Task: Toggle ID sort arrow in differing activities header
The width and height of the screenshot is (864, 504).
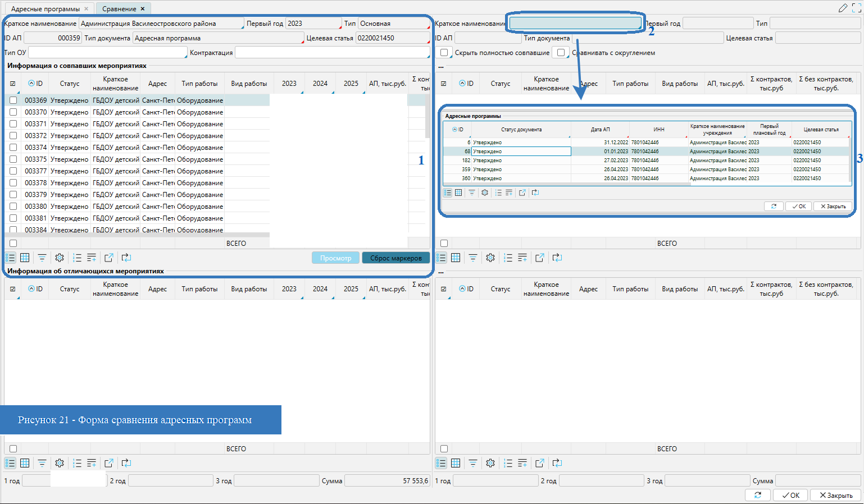Action: [x=31, y=289]
